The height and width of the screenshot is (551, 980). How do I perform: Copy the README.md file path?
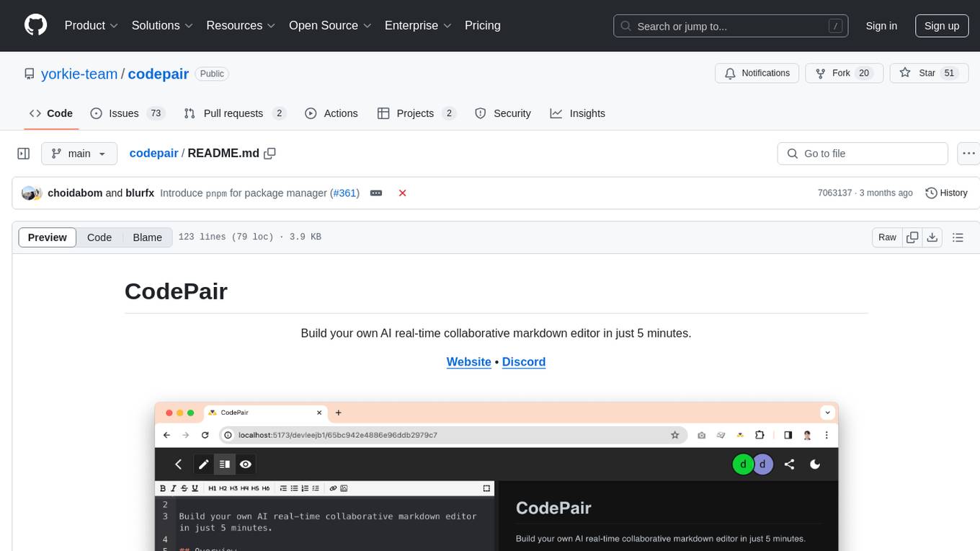click(x=270, y=153)
